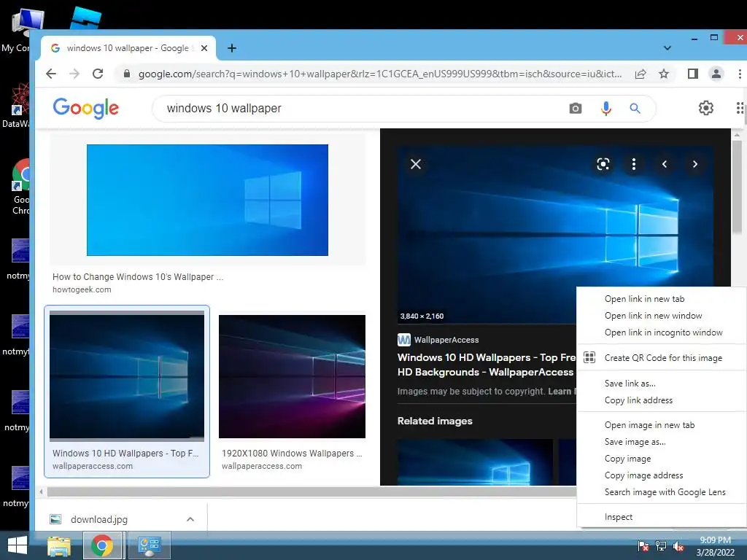The width and height of the screenshot is (747, 560).
Task: Click the network tray icon
Action: click(661, 545)
